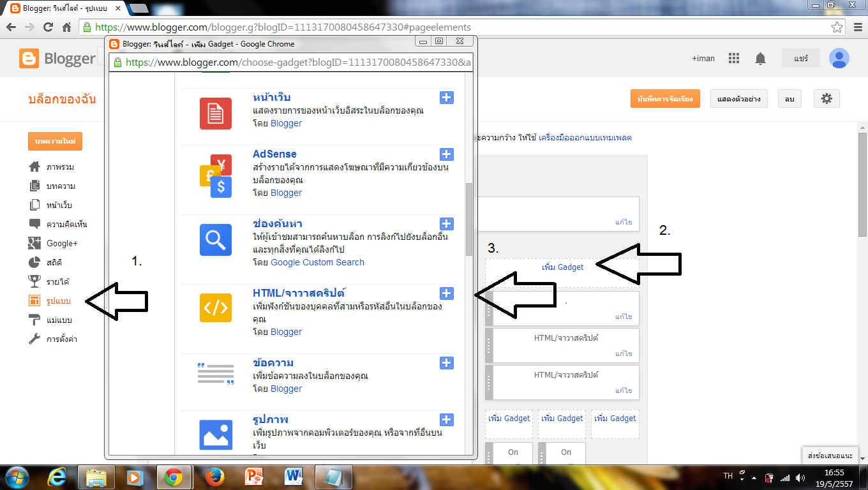Open notifications bell in Blogger header
The image size is (868, 490).
(x=760, y=59)
